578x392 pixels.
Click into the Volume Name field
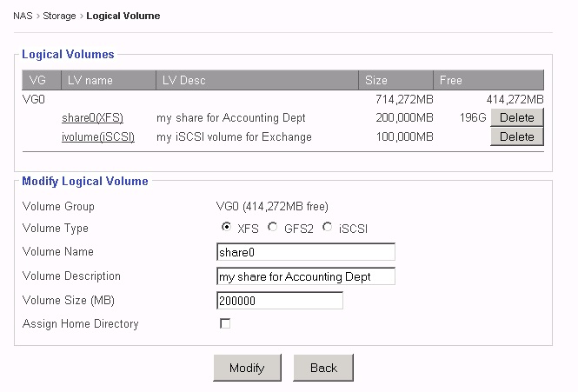pos(305,252)
